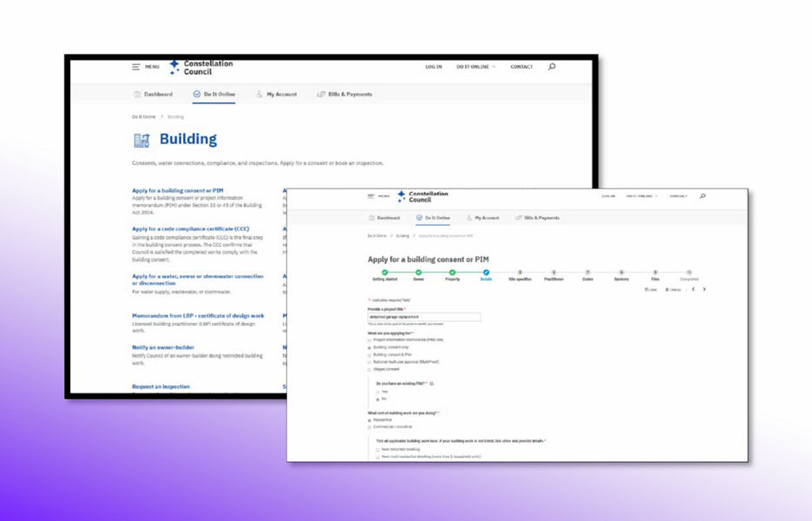Click Do It Online breadcrumb in Building window
This screenshot has height=521, width=812.
click(x=143, y=117)
